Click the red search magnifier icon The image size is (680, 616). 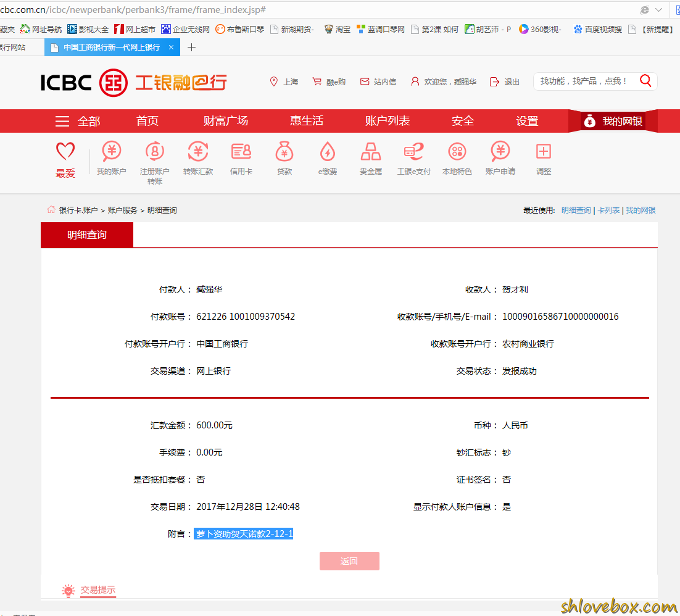[x=645, y=81]
